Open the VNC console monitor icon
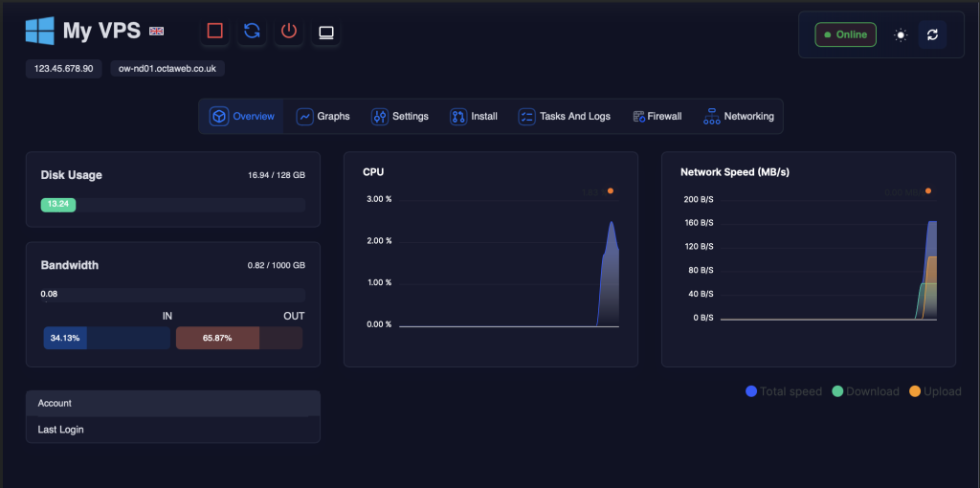 [x=326, y=32]
